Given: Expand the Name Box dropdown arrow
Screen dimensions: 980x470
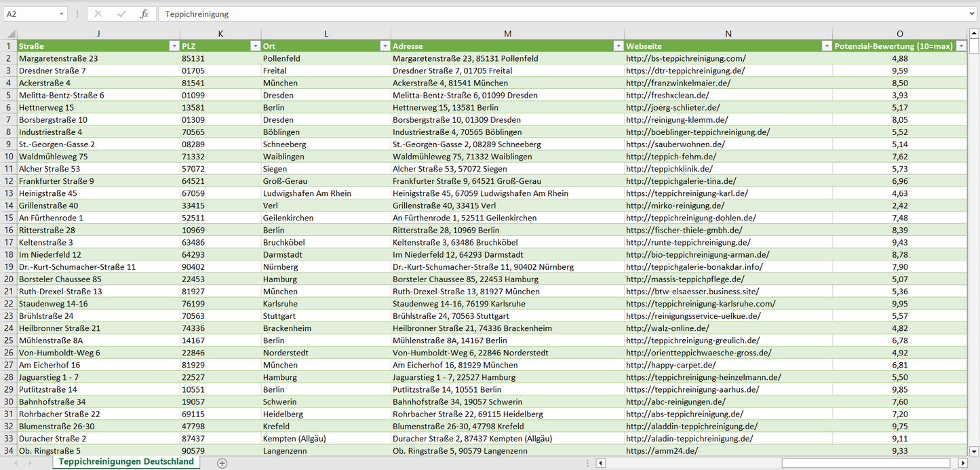Looking at the screenshot, I should [62, 14].
